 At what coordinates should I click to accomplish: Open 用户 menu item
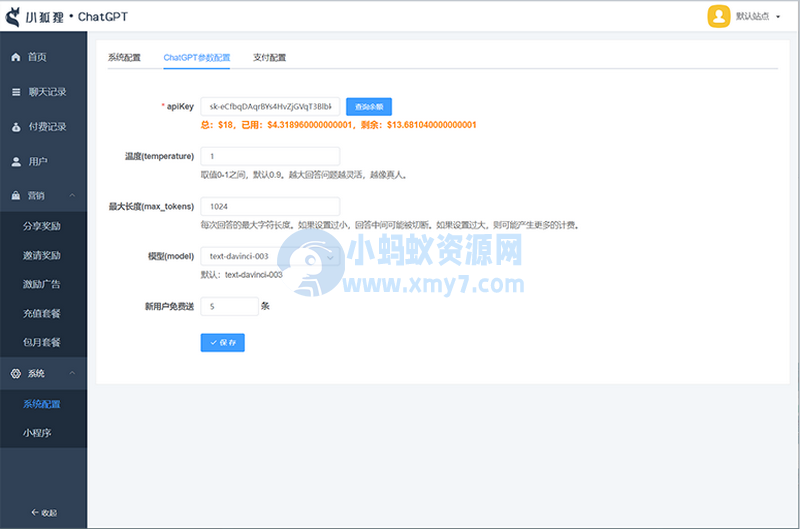click(38, 162)
